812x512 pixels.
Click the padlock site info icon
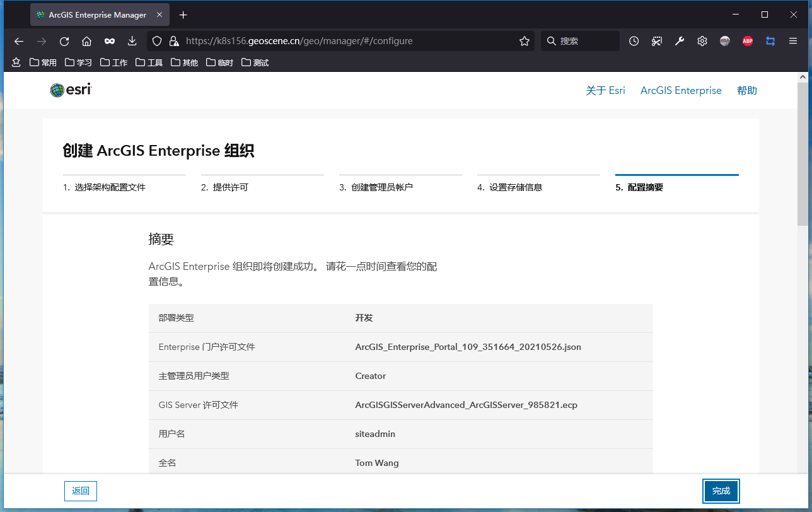pyautogui.click(x=174, y=41)
